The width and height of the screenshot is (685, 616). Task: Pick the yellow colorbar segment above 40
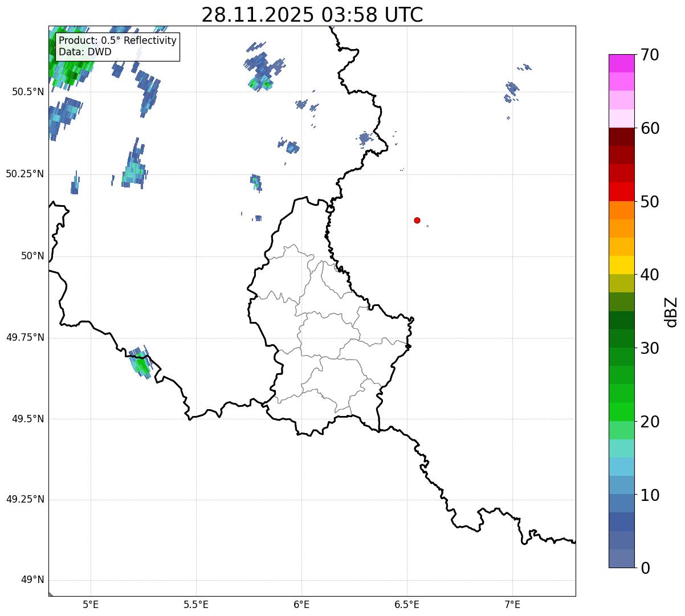622,265
